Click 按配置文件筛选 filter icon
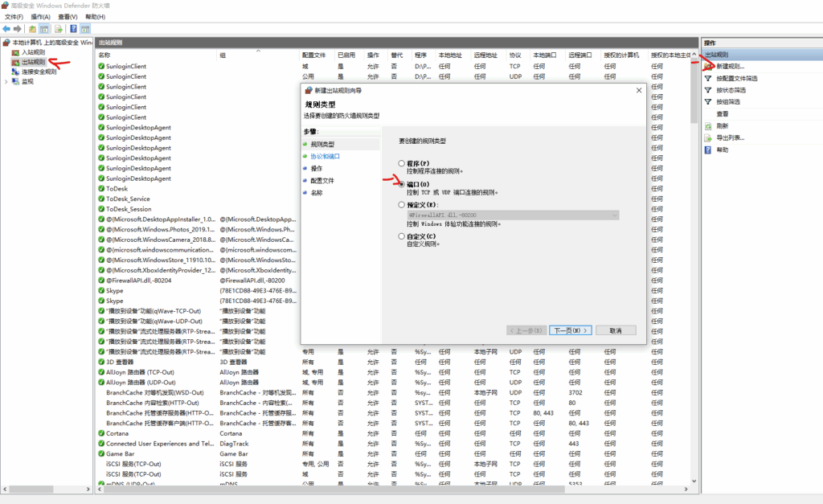The height and width of the screenshot is (504, 823). [x=708, y=78]
